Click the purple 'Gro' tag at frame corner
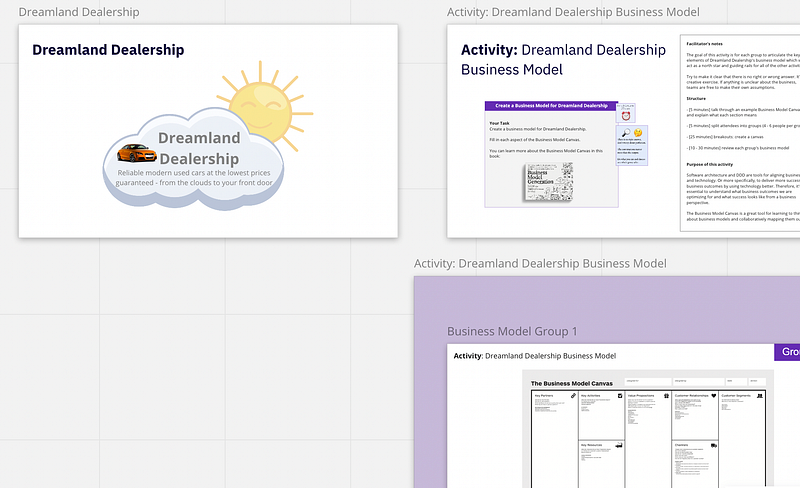The height and width of the screenshot is (488, 800). [787, 352]
